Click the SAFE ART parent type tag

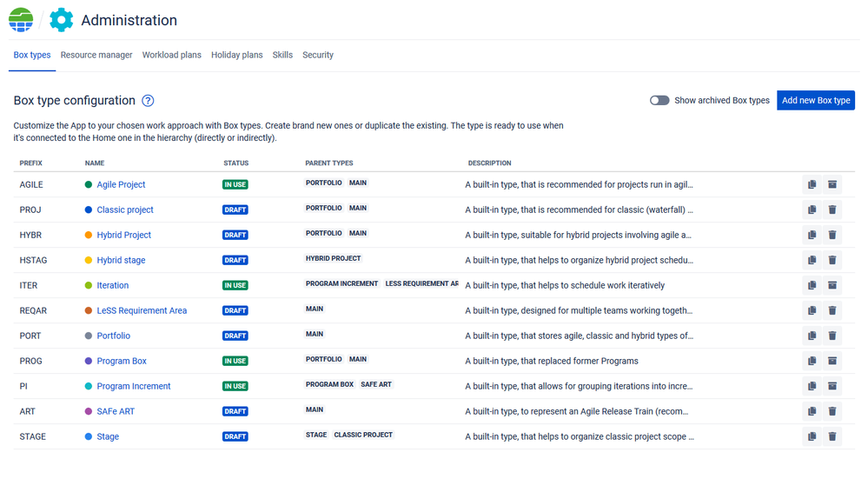pos(376,384)
